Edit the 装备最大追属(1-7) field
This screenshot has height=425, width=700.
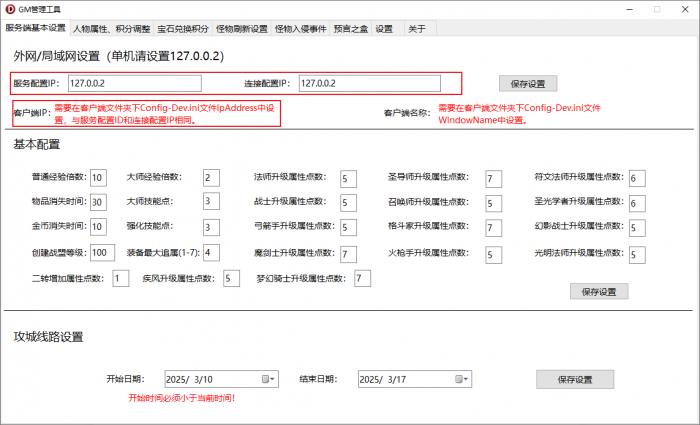[x=211, y=253]
